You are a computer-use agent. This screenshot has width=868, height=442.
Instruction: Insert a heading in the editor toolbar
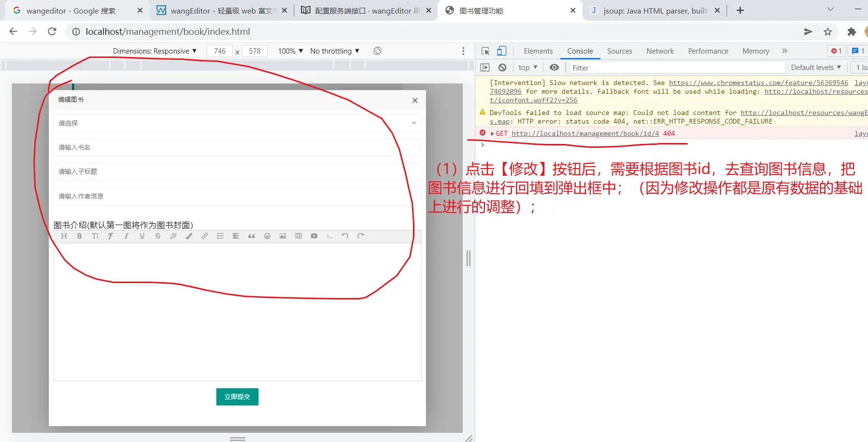[64, 236]
